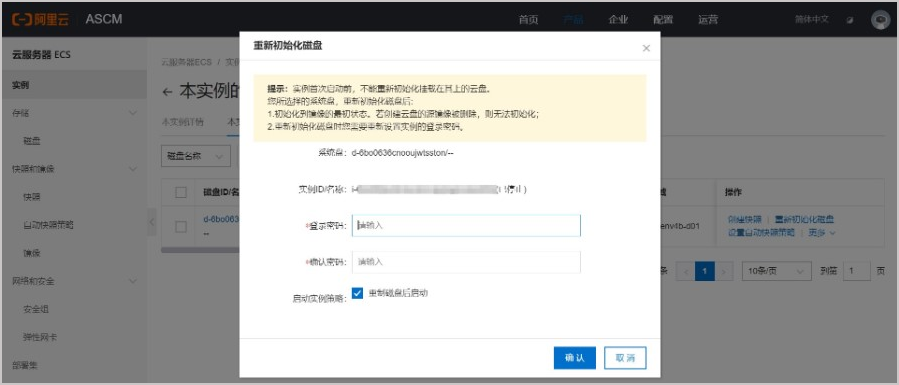Click the previous page arrow
The image size is (899, 385).
[x=685, y=271]
